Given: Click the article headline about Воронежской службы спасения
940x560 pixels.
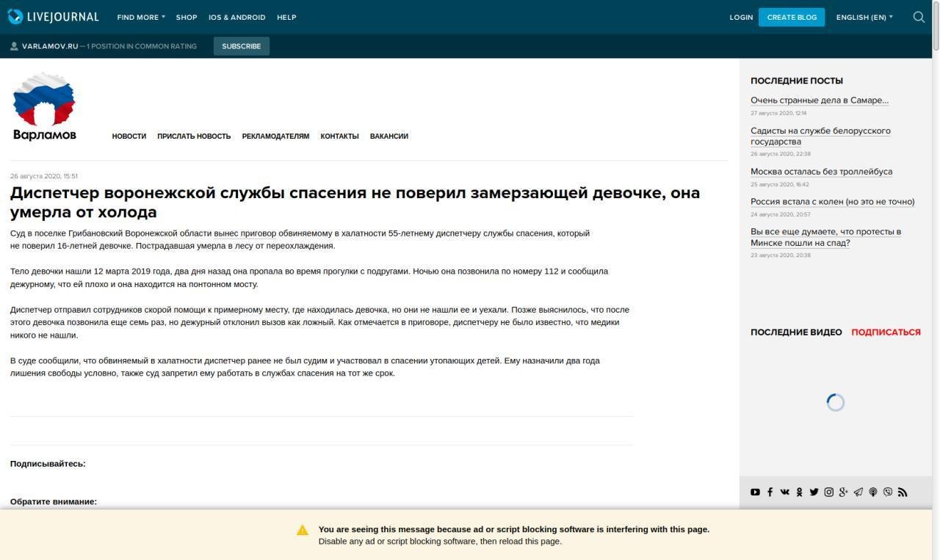Looking at the screenshot, I should click(355, 202).
